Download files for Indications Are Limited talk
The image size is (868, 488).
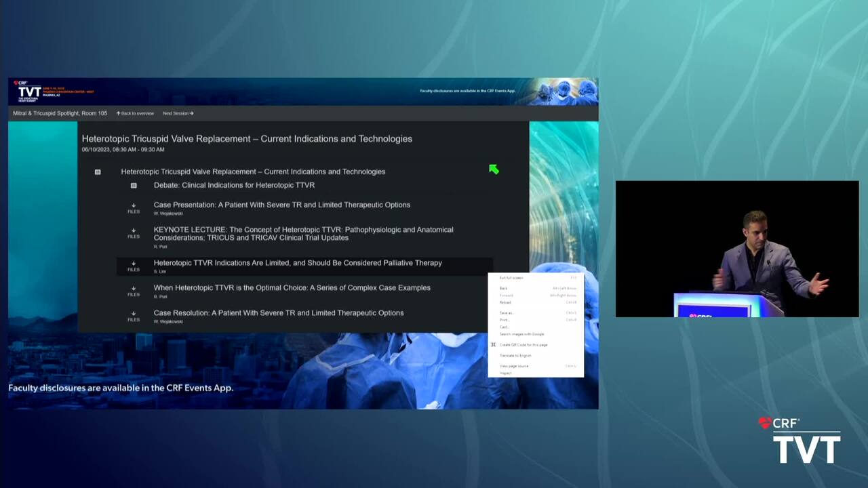(x=134, y=266)
